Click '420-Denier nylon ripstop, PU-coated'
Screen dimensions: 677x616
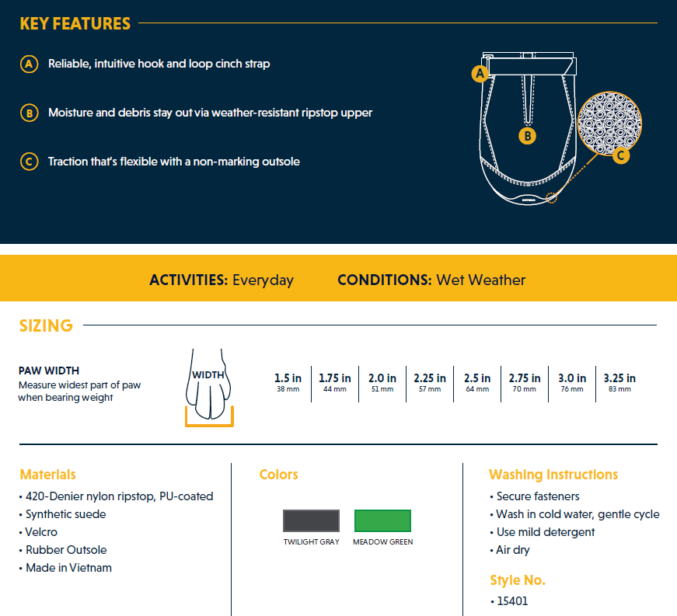(119, 496)
